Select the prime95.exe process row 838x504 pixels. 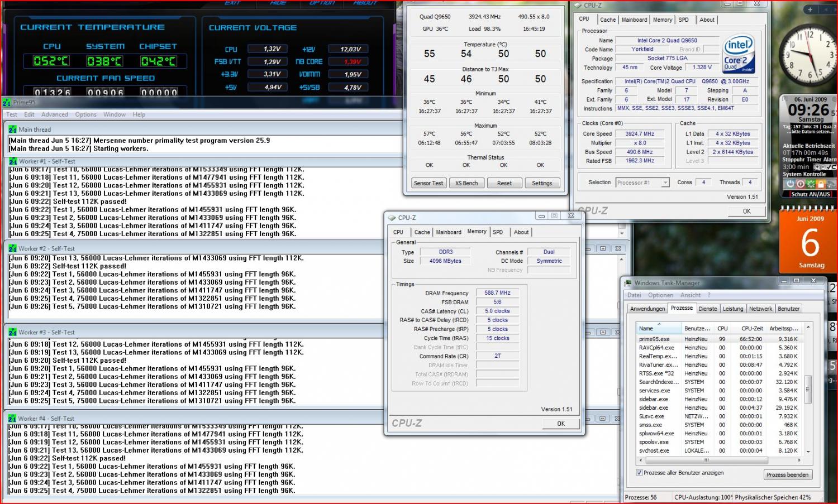(x=720, y=339)
